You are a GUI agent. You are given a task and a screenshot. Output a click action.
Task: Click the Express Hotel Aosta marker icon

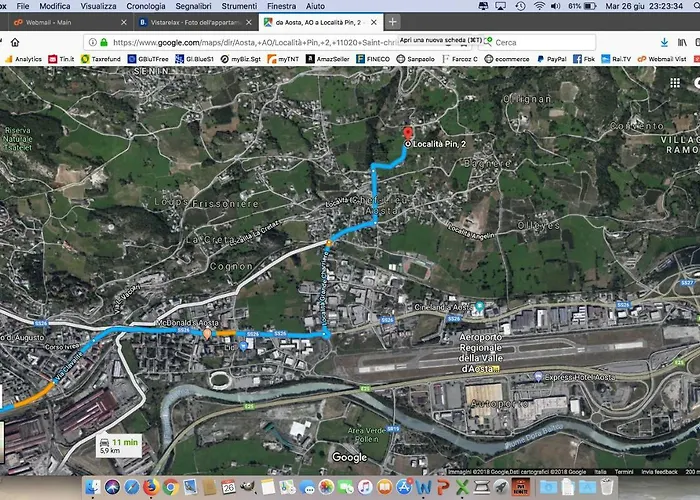[538, 377]
